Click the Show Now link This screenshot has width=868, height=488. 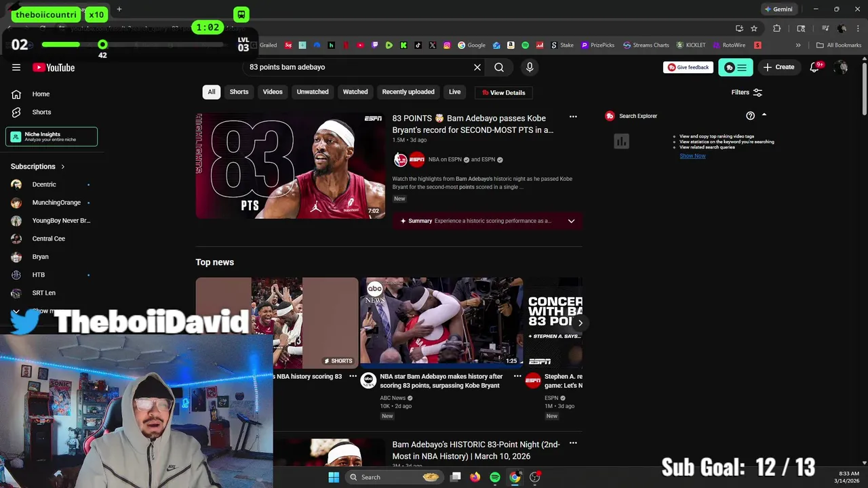pos(692,156)
